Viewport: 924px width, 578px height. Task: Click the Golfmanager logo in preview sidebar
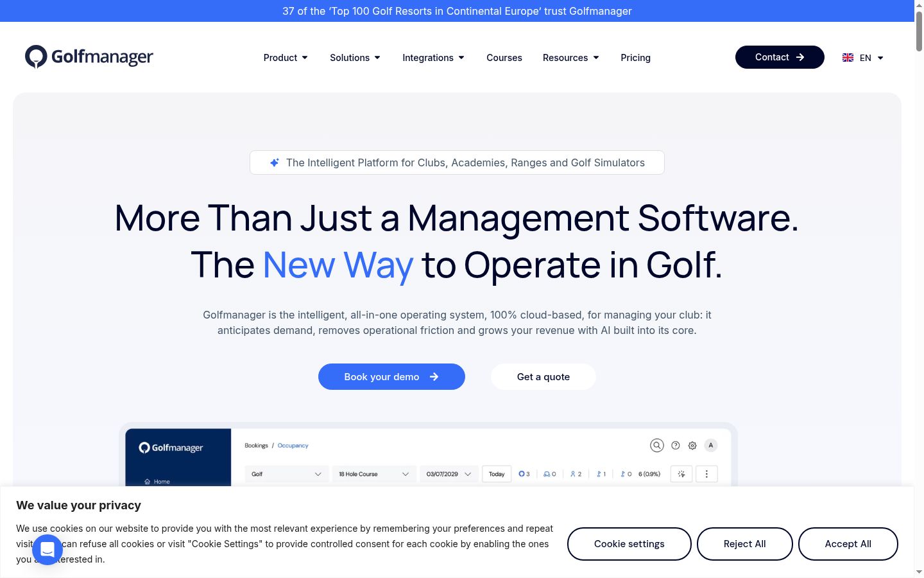pyautogui.click(x=171, y=448)
